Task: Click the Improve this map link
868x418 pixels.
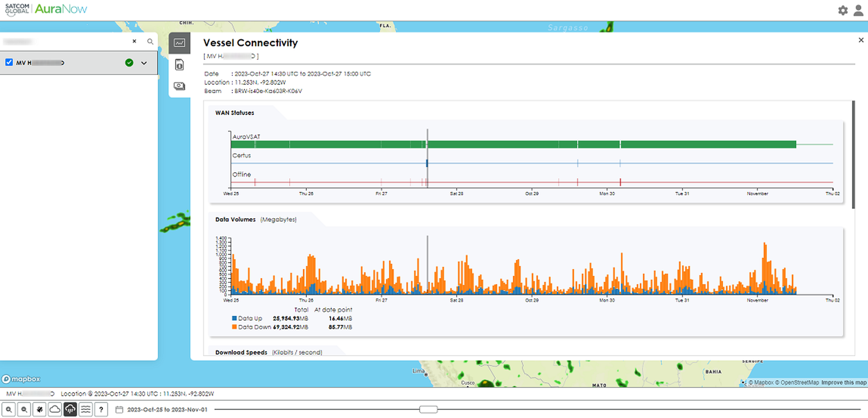Action: (x=843, y=382)
